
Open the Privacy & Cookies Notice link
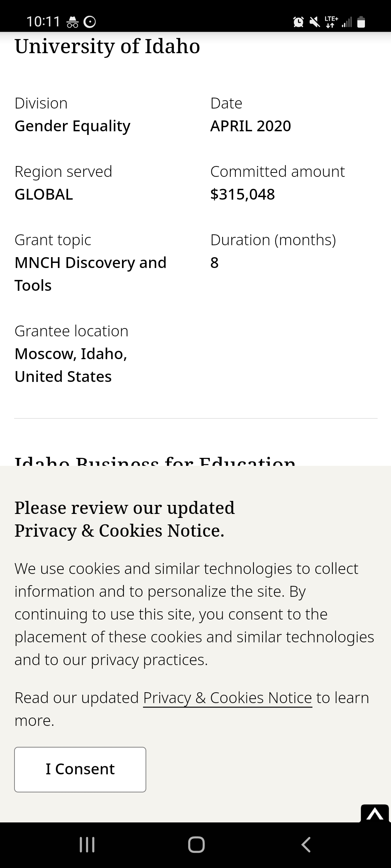227,698
